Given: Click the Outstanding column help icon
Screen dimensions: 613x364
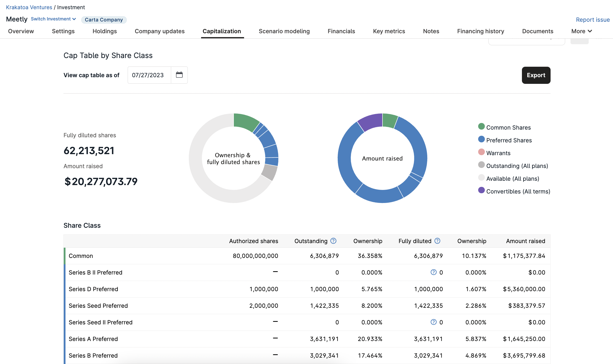Looking at the screenshot, I should coord(333,241).
